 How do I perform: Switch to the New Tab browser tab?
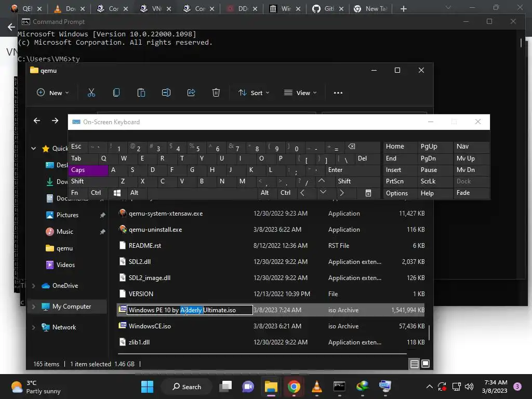tap(371, 9)
